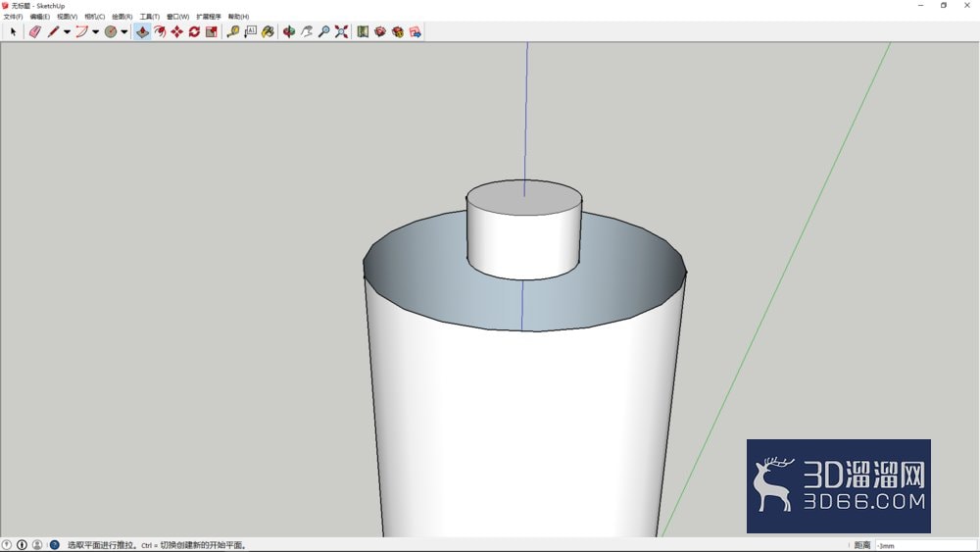Open the 工具(T) menu
Screen dimensions: 980x552
[x=150, y=17]
